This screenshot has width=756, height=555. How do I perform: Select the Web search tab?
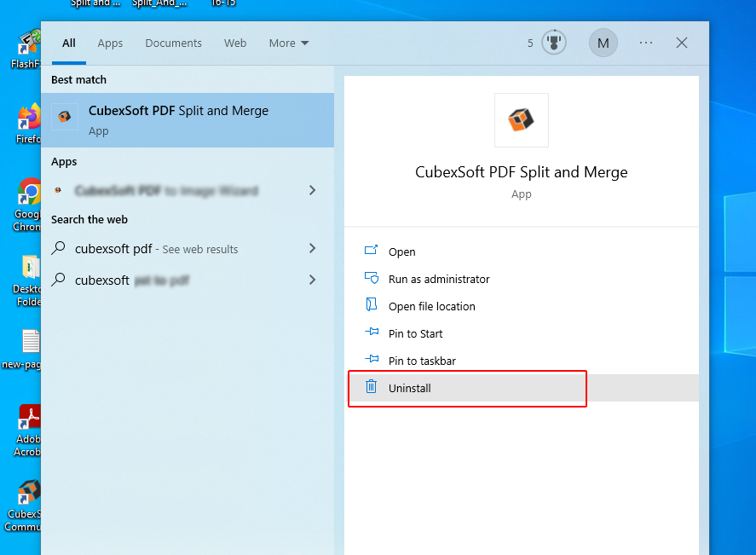click(x=235, y=43)
